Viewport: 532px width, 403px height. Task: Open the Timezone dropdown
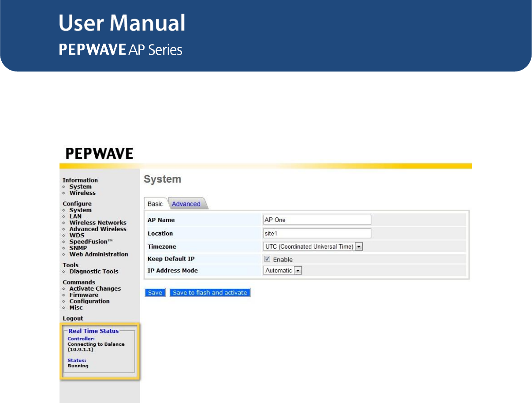313,246
